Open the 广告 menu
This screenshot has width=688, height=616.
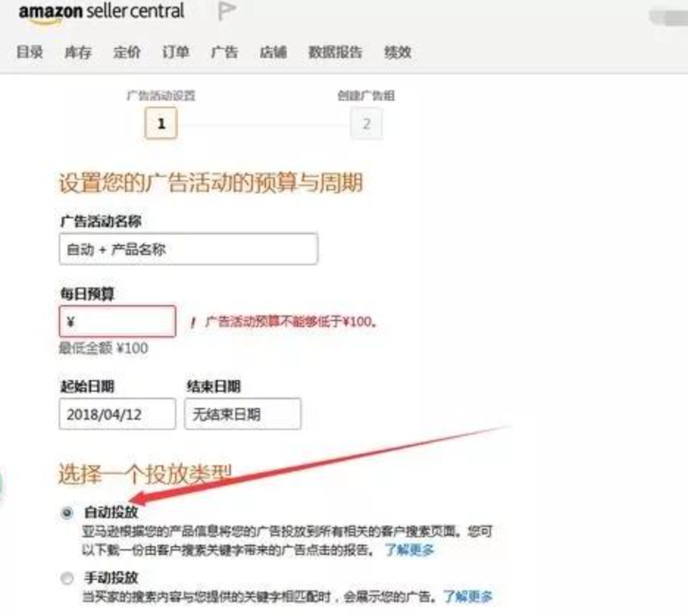tap(224, 51)
